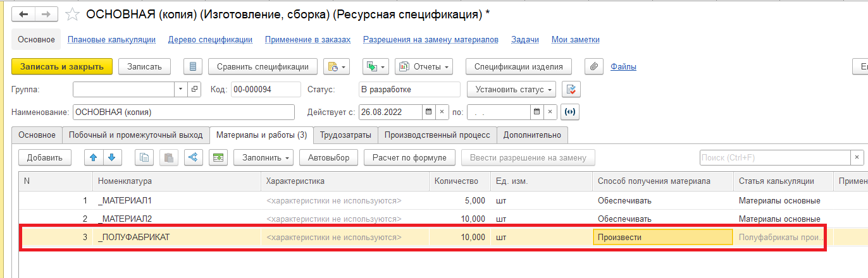Click Обеспечивать in the _МАТЕРИАЛ2 row

[663, 219]
